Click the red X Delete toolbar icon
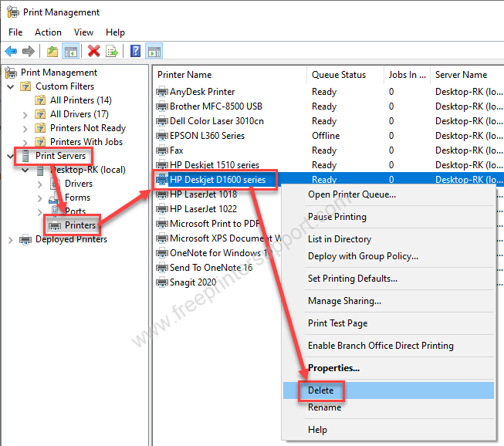 tap(94, 51)
